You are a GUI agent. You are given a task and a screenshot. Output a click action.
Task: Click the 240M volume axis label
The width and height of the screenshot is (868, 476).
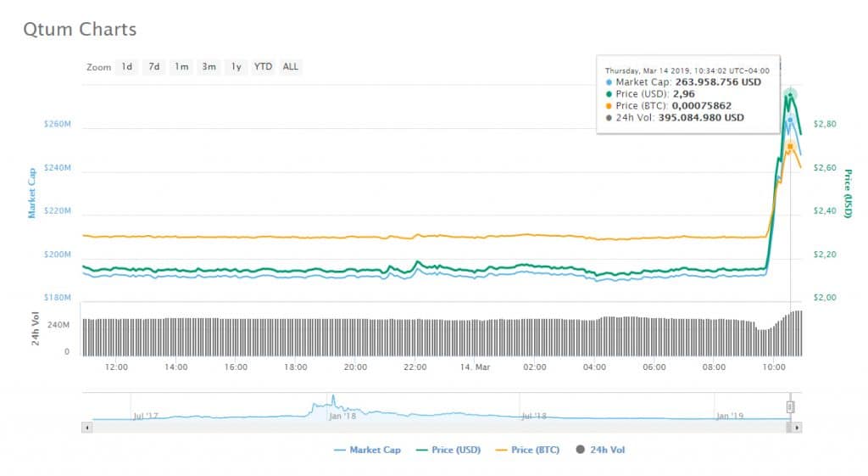pyautogui.click(x=58, y=325)
